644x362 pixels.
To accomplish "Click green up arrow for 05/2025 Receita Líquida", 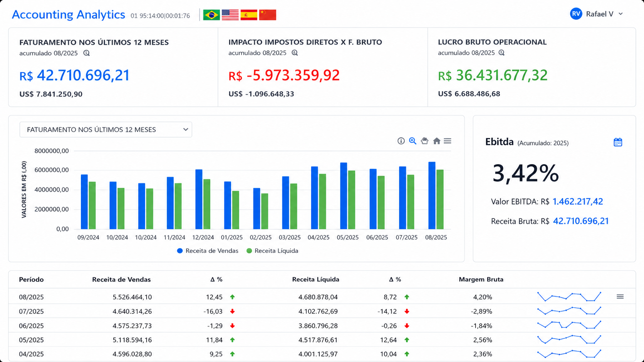I will click(407, 340).
